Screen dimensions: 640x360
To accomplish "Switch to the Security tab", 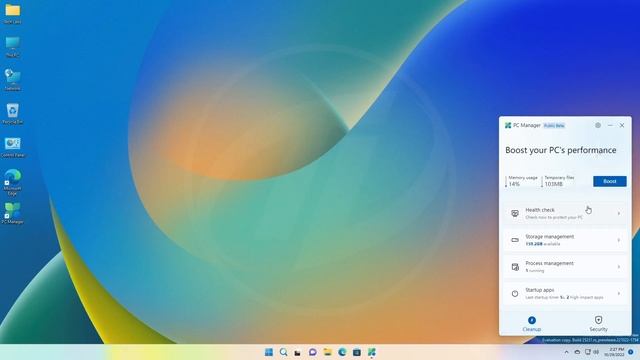I will [x=598, y=324].
